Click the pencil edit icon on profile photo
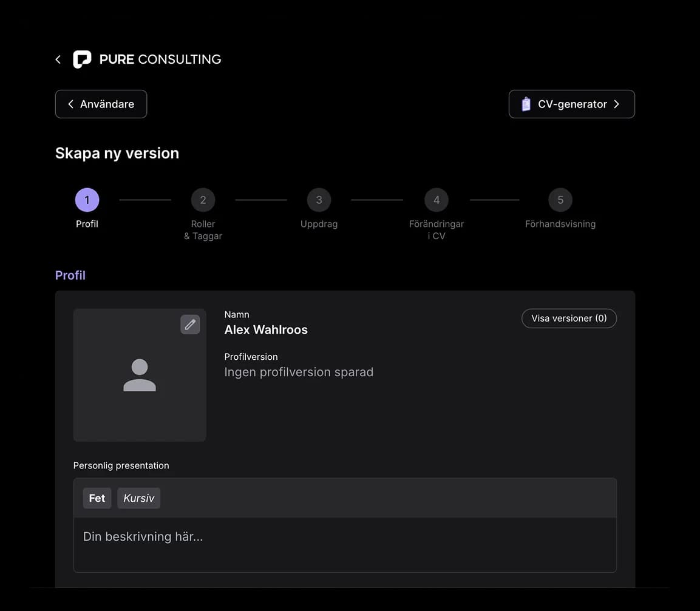This screenshot has height=611, width=700. pyautogui.click(x=190, y=325)
